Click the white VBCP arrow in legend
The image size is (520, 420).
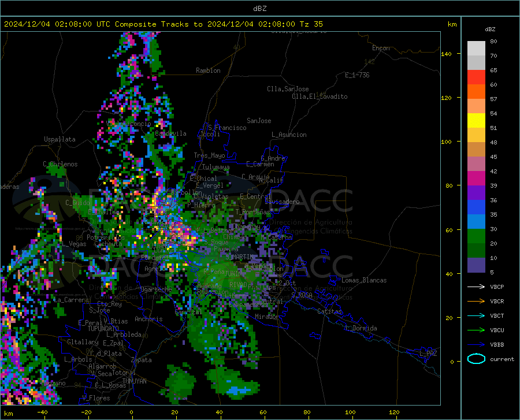(476, 287)
